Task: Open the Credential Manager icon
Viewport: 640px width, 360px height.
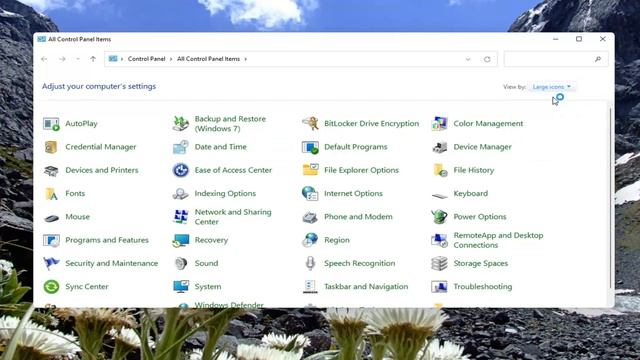Action: click(51, 147)
